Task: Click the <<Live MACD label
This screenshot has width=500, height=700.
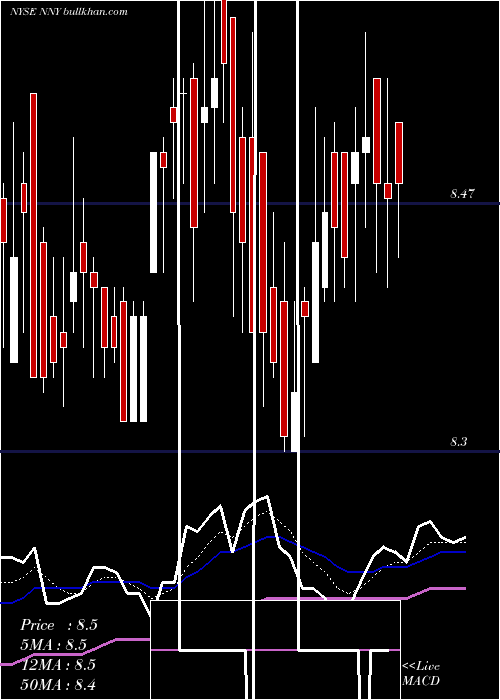Action: click(x=421, y=673)
